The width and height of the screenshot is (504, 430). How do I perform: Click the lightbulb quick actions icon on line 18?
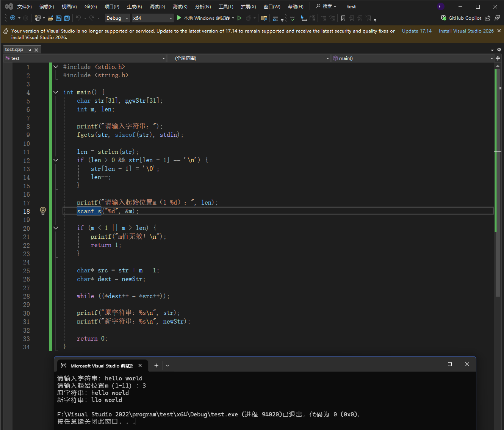pyautogui.click(x=43, y=211)
